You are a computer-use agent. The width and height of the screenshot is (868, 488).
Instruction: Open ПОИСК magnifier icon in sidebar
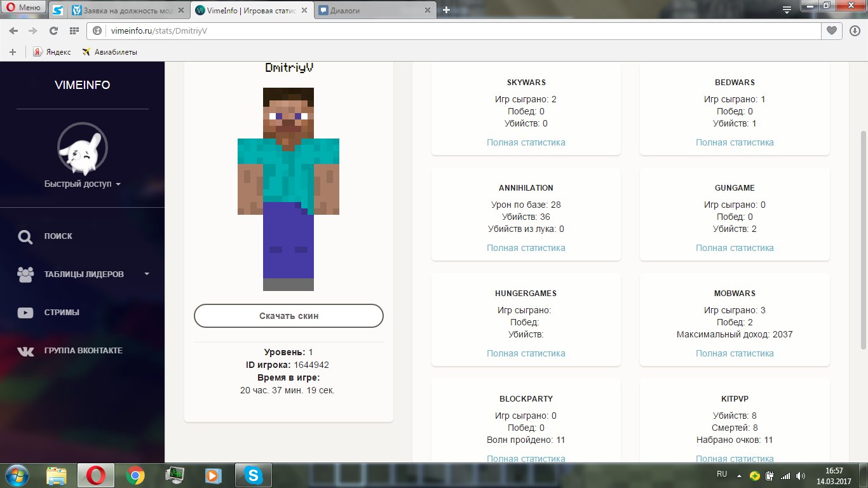[25, 236]
